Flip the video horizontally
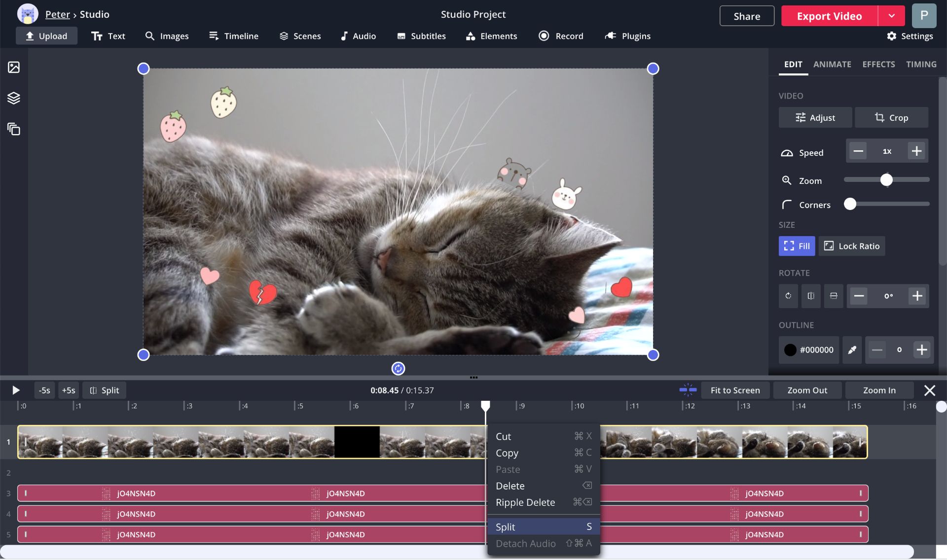This screenshot has width=947, height=560. 810,296
